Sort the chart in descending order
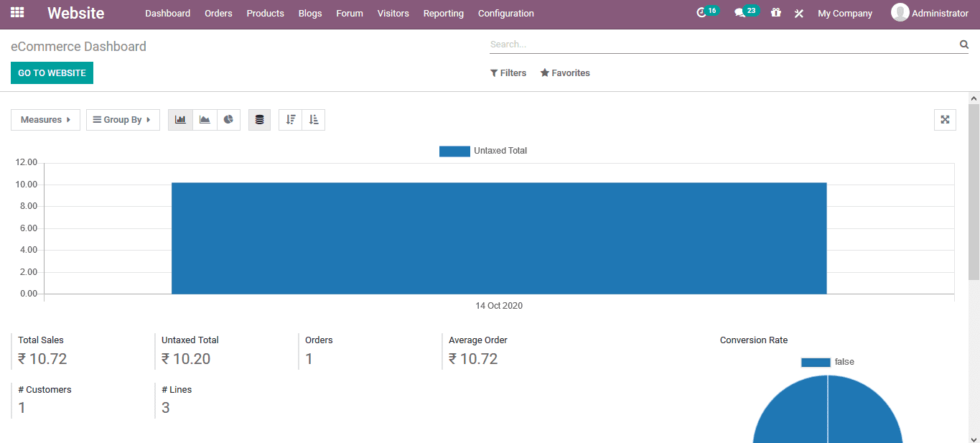Viewport: 980px width, 443px height. point(290,119)
